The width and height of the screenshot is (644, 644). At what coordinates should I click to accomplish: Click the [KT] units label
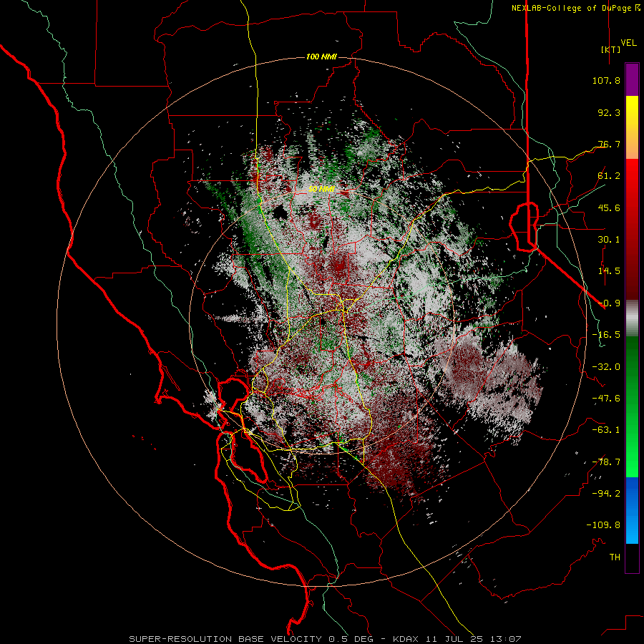point(611,49)
